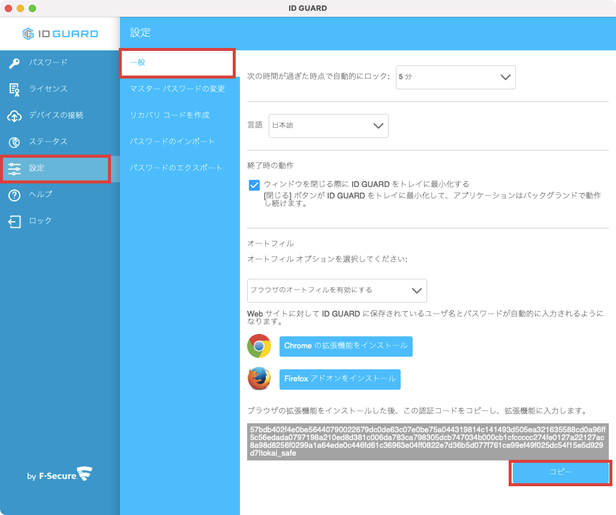Open the autofill option dropdown
Viewport: 616px width, 515px height.
337,291
